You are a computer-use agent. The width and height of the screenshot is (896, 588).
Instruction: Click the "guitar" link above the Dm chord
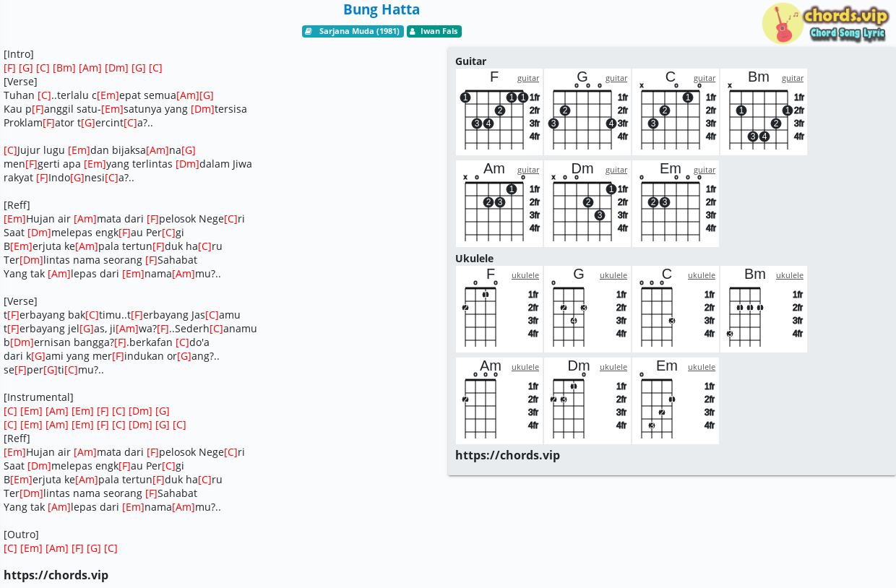pos(616,170)
